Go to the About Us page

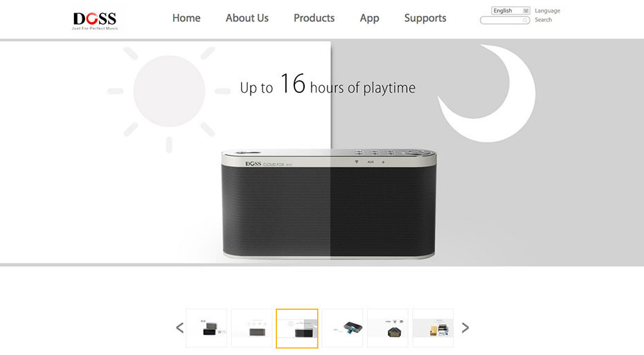click(x=247, y=18)
